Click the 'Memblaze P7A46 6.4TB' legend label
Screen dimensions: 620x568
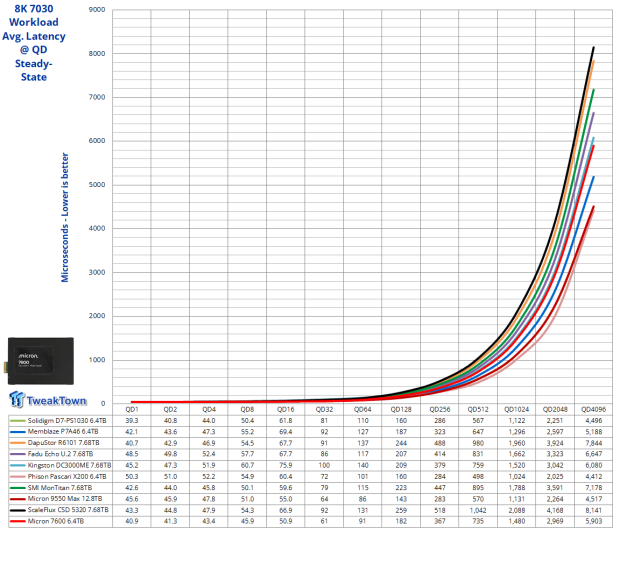63,432
